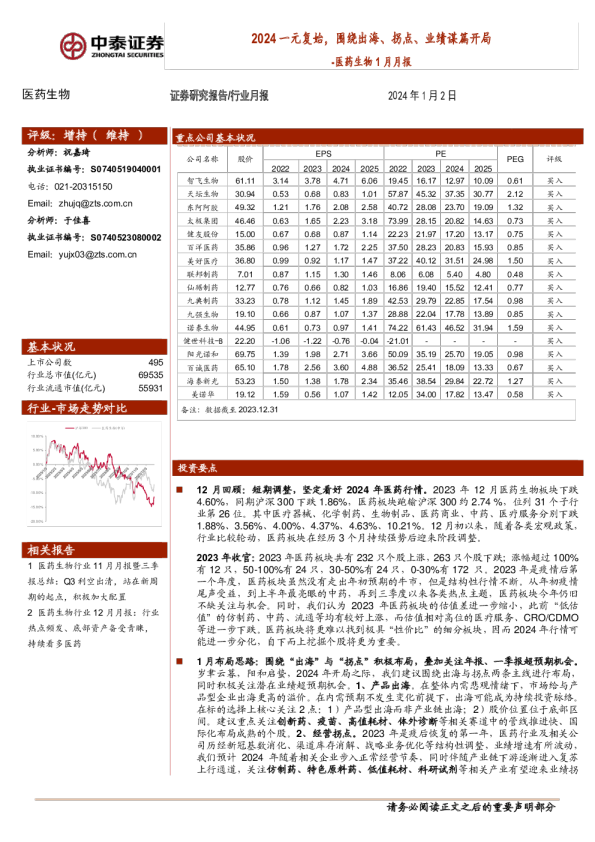The image size is (595, 842).
Task: Click the industry vs market trend chart
Action: [x=94, y=475]
